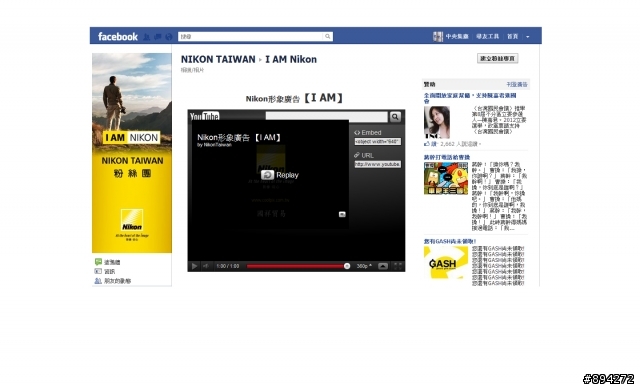Open the NIKON TAIWAN page title link

(x=218, y=60)
